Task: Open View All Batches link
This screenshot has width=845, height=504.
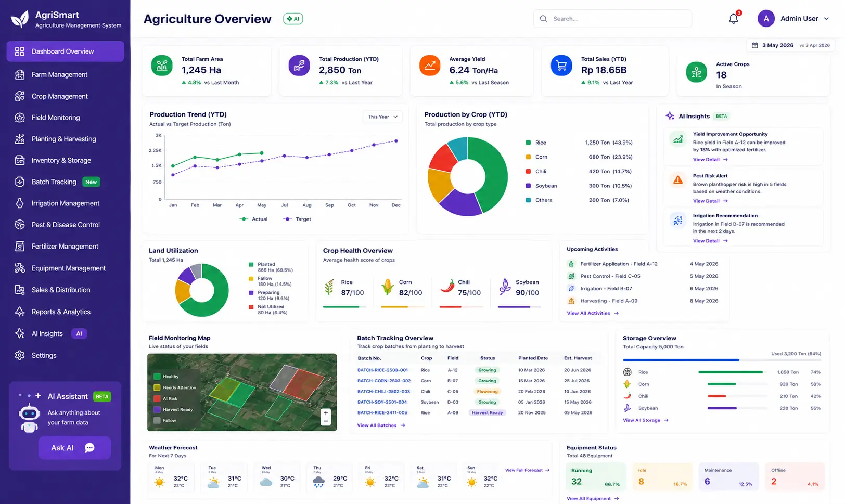Action: (381, 425)
